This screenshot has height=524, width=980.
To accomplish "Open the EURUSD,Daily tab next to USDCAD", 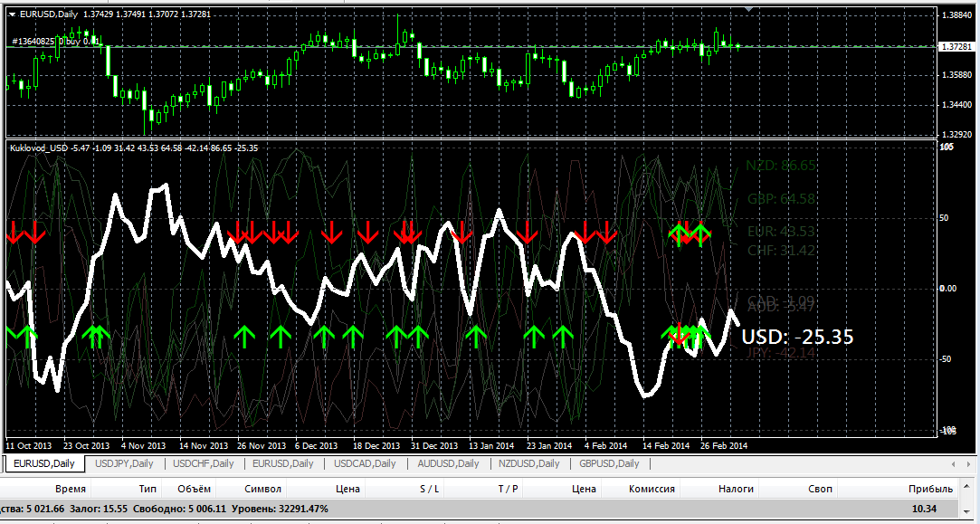I will point(282,463).
